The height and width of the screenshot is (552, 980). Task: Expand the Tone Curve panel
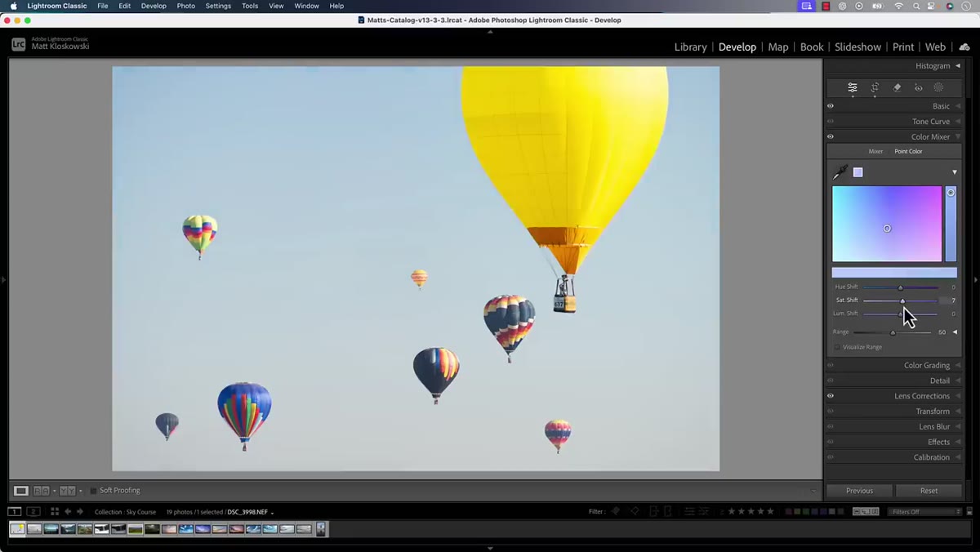click(958, 122)
